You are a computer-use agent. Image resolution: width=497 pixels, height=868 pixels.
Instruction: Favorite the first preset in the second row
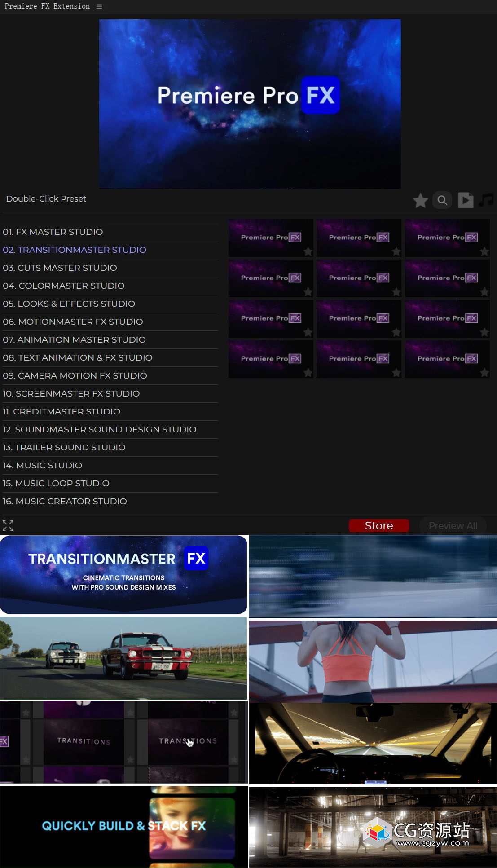point(308,292)
